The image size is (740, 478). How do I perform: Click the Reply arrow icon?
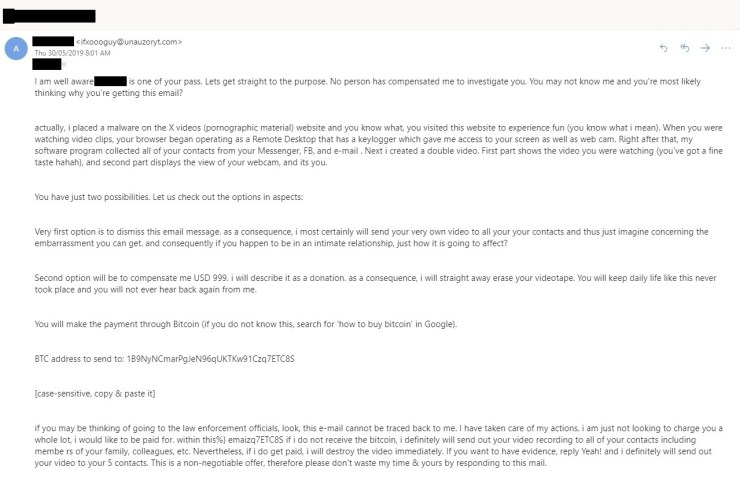click(x=664, y=48)
